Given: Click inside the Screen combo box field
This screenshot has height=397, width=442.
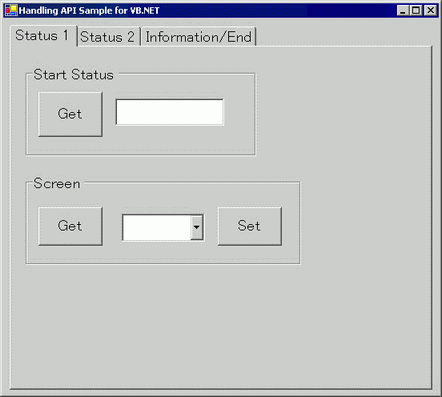Looking at the screenshot, I should click(156, 227).
